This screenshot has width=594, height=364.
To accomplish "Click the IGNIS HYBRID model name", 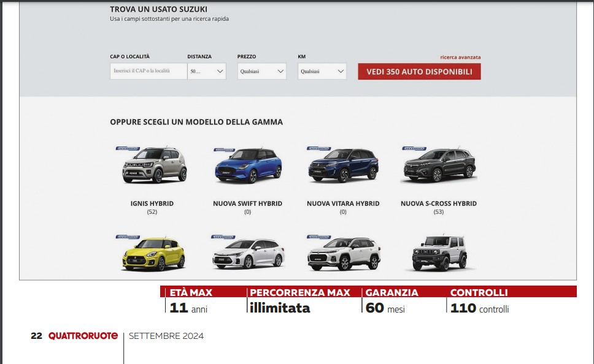I will 152,203.
